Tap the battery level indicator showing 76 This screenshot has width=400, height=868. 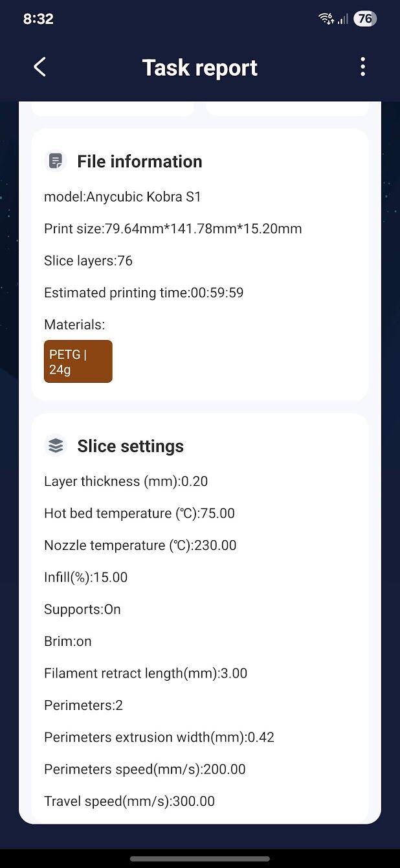[x=365, y=19]
